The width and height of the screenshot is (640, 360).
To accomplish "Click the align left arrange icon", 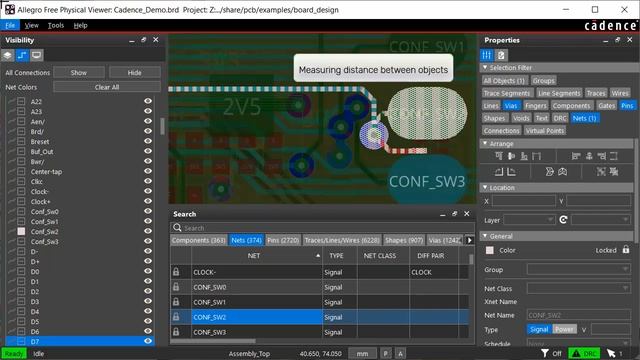I will click(576, 156).
